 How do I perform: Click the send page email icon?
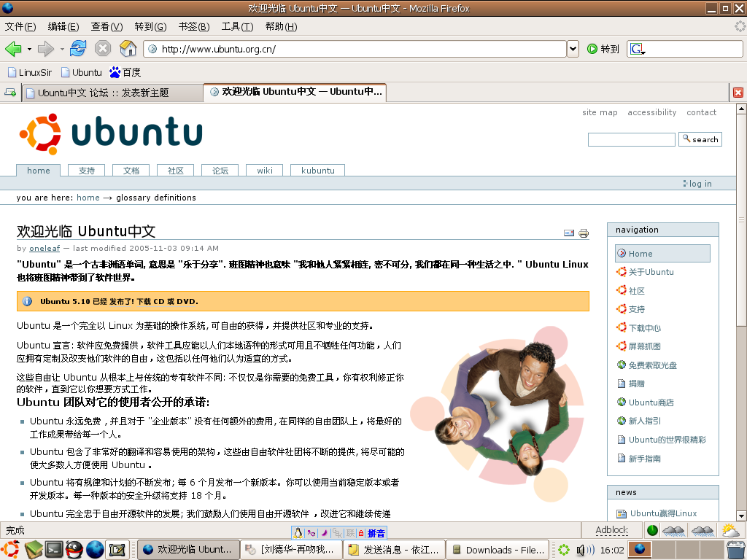pos(569,233)
